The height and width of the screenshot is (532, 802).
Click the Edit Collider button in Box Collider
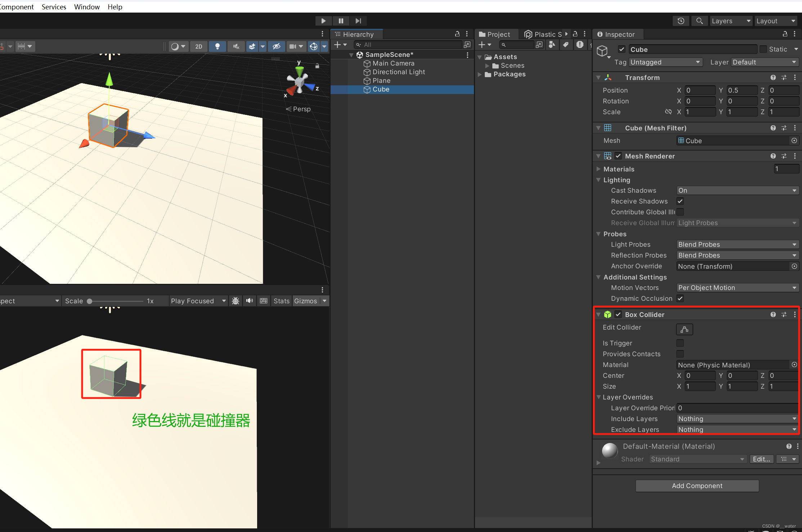684,329
